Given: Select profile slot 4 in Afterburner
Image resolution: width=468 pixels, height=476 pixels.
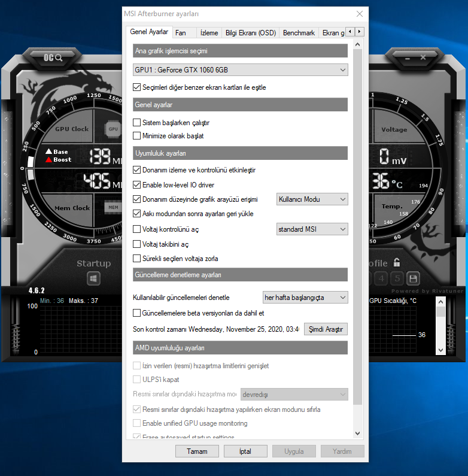Looking at the screenshot, I should (381, 278).
